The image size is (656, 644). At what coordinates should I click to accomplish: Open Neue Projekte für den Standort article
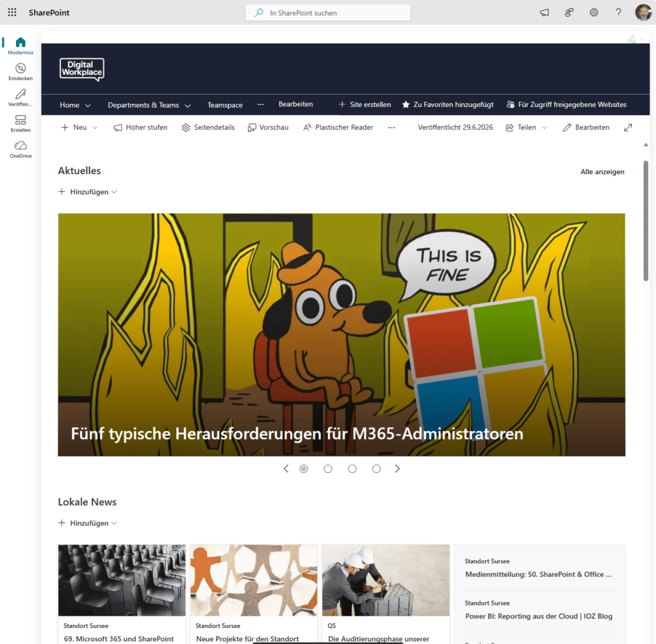tap(248, 639)
